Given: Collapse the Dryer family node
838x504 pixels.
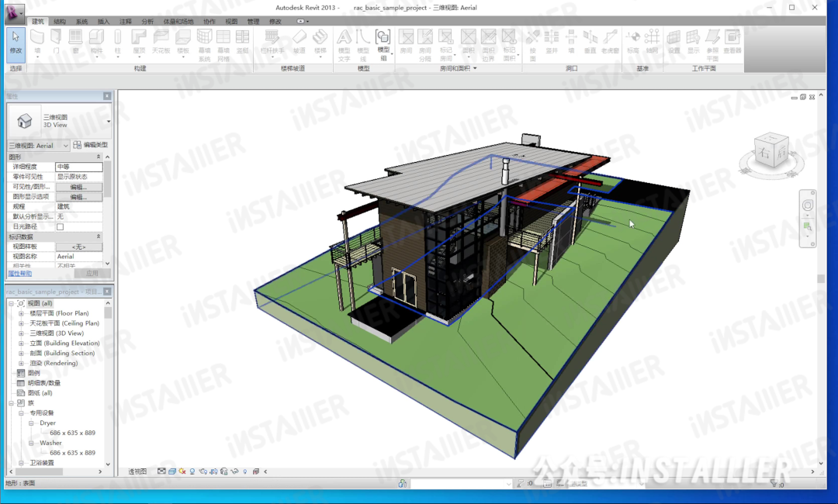Looking at the screenshot, I should tap(31, 423).
